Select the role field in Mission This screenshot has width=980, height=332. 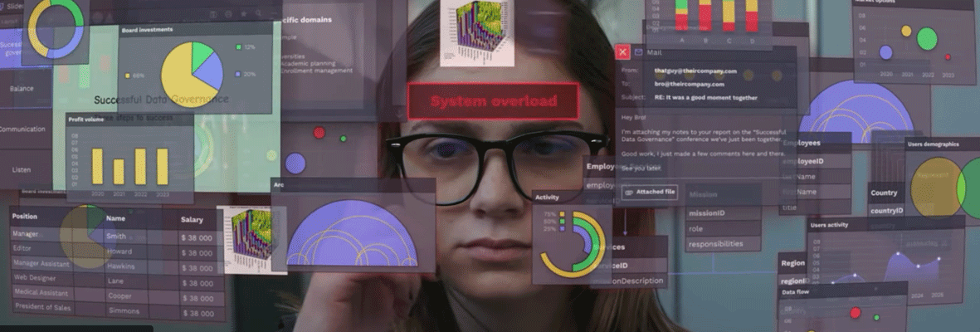723,229
